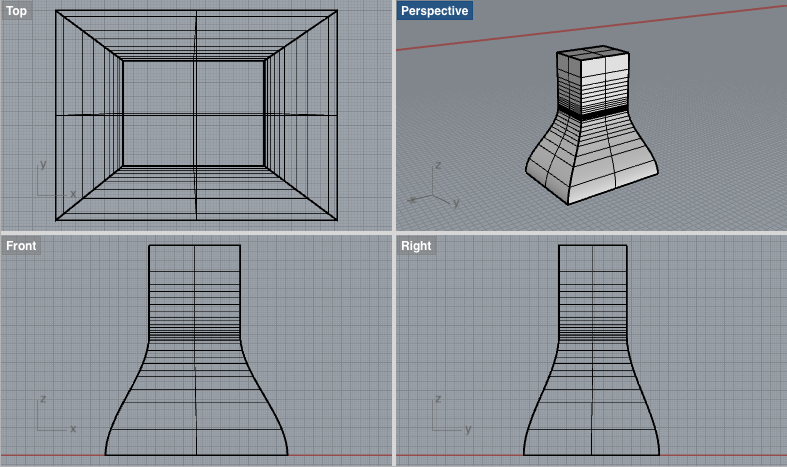Click the axis icon in Perspective viewport
The height and width of the screenshot is (467, 787).
click(x=434, y=186)
